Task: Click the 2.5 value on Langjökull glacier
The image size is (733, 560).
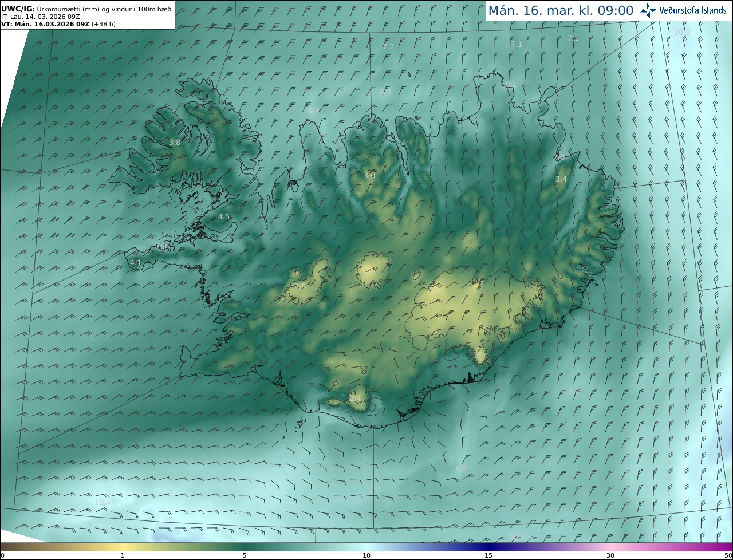Action: pos(300,286)
